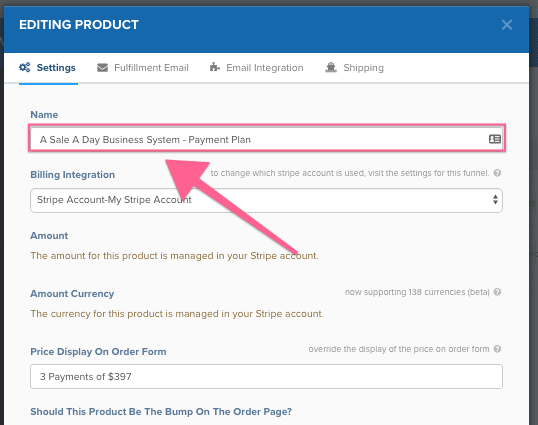Screen dimensions: 538x425
Task: Click the EDITING PRODUCT title
Action: (79, 25)
